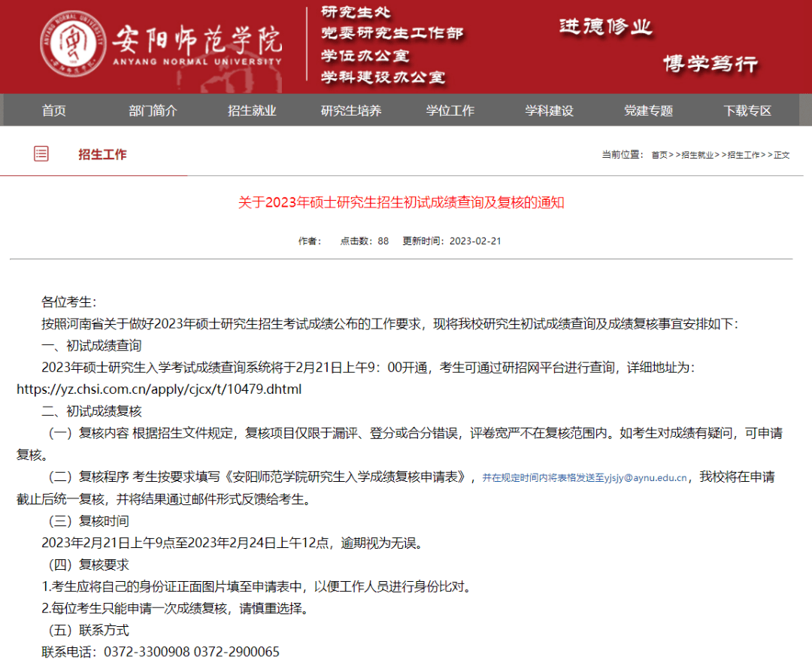Click the list icon beside 招生工作

41,154
